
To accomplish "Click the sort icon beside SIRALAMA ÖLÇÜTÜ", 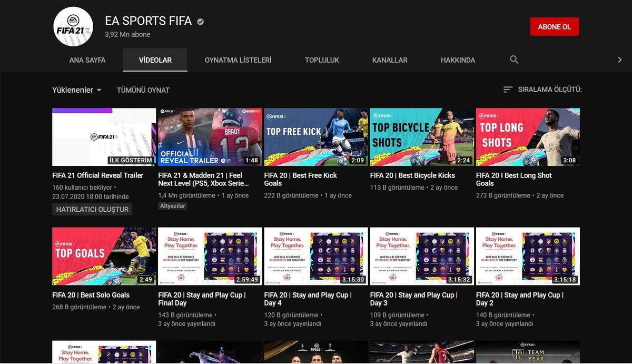I will click(x=508, y=90).
